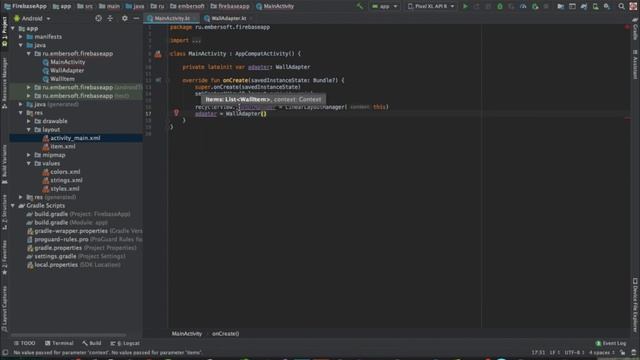Screen dimensions: 640x360
Task: Hide the Project panel with minus icon
Action: point(136,18)
